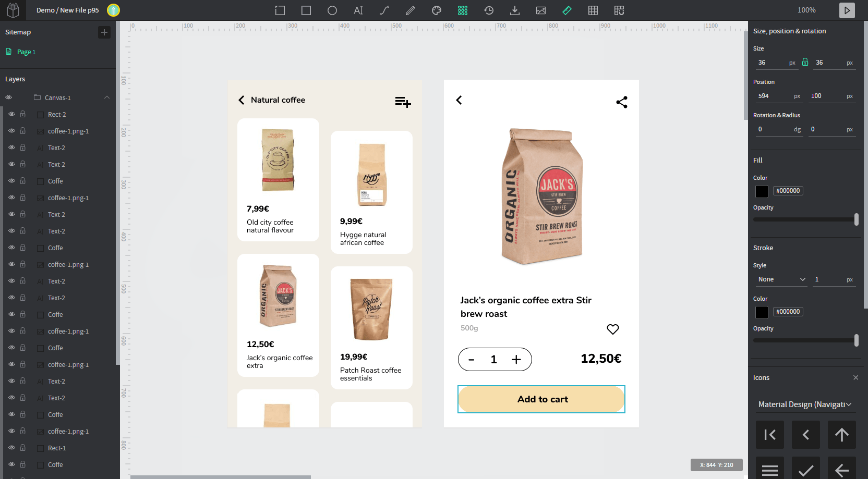The height and width of the screenshot is (479, 868).
Task: Select the Rect-1 layer in the list
Action: click(x=57, y=448)
